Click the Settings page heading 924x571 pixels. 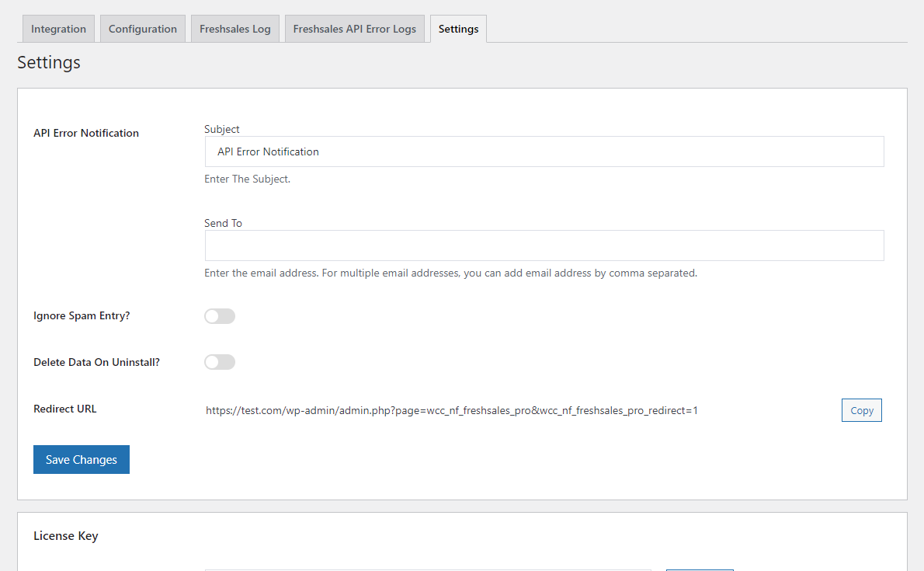tap(49, 62)
